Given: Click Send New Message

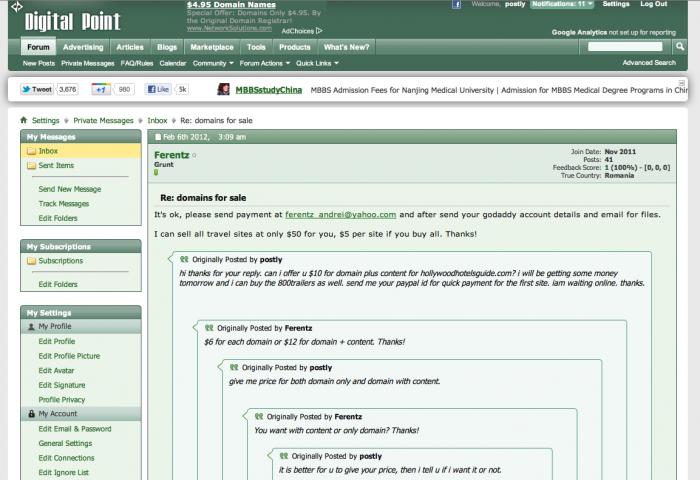Looking at the screenshot, I should [70, 189].
